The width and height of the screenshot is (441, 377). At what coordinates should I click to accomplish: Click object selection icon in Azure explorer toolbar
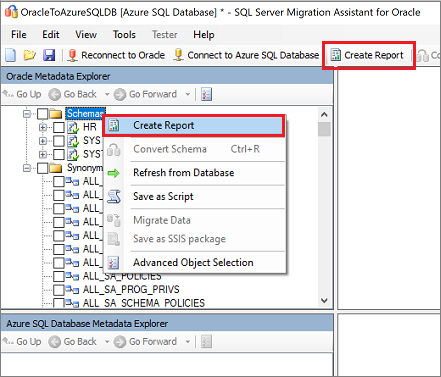(207, 342)
